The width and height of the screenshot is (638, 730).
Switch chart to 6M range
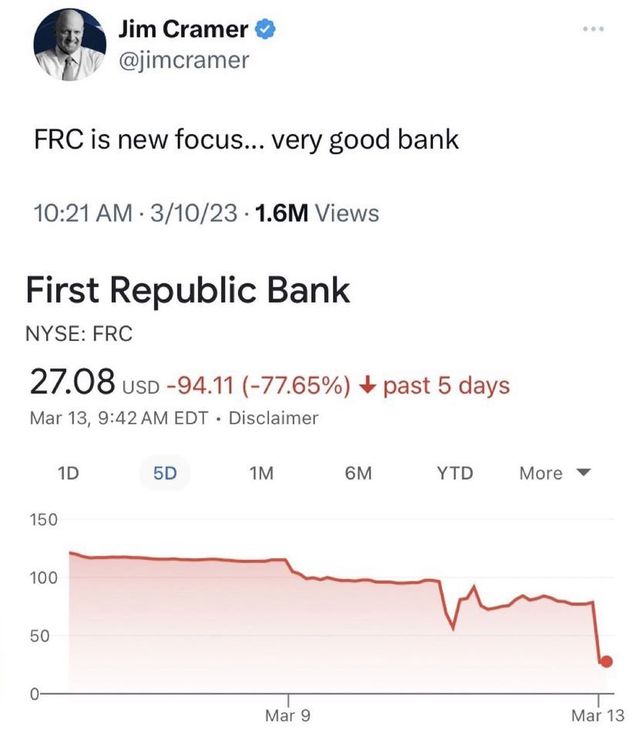(358, 473)
